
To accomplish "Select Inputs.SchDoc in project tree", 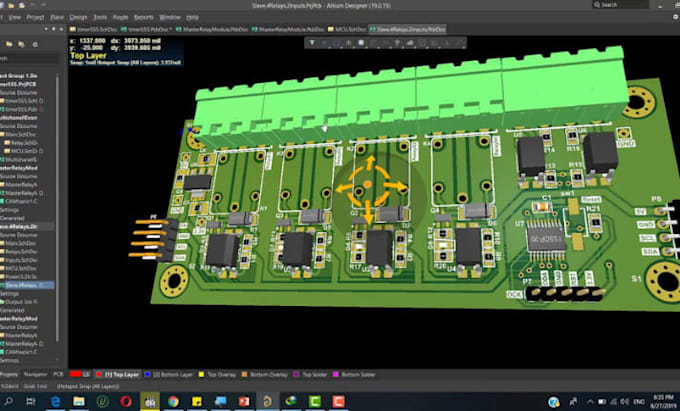I will point(18,260).
